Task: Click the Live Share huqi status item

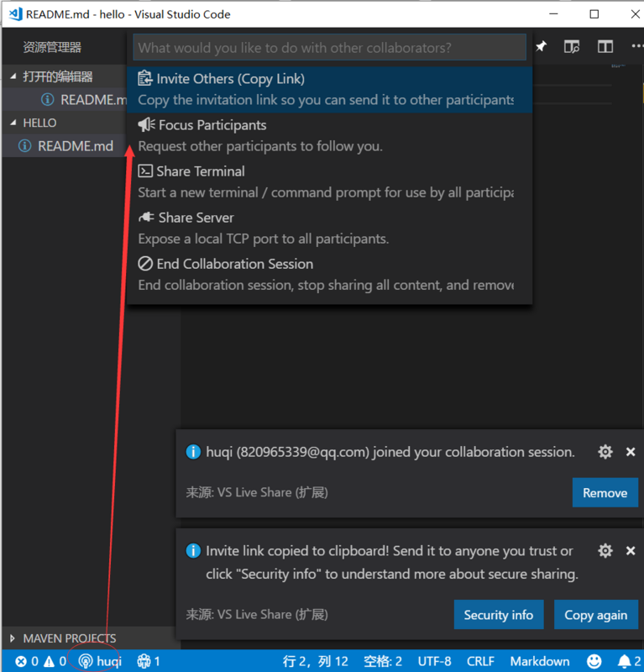Action: tap(100, 661)
